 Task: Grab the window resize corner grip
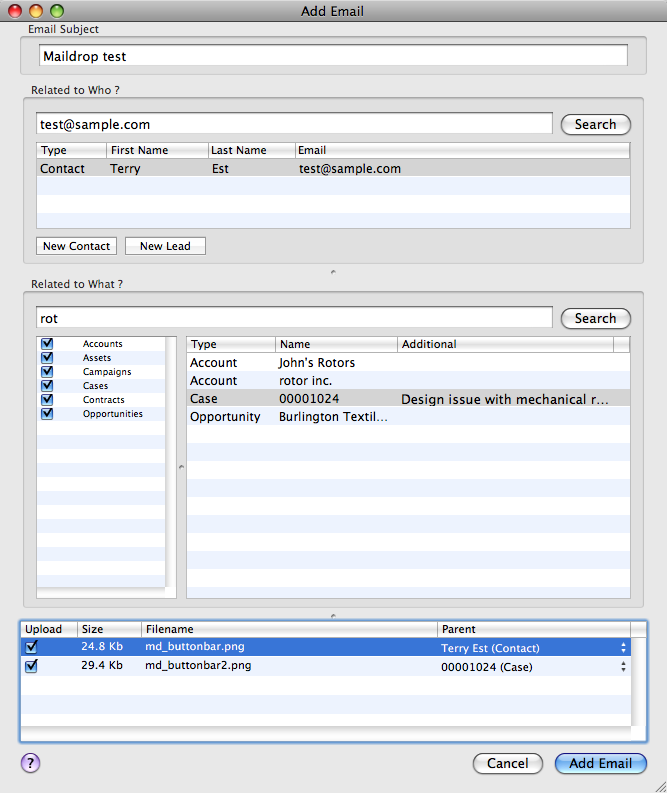[660, 786]
